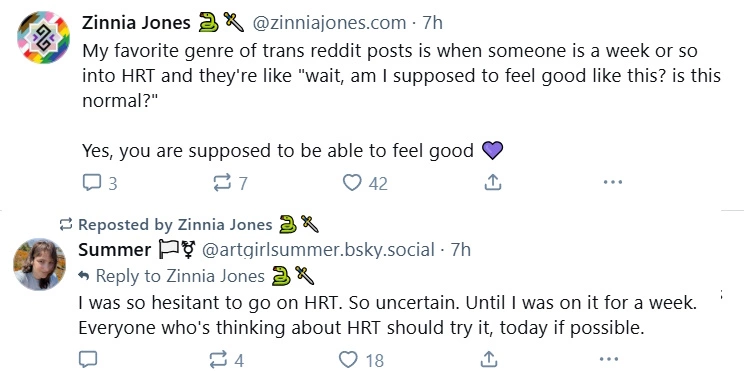Like Summer's reply with 18 likes

point(362,360)
